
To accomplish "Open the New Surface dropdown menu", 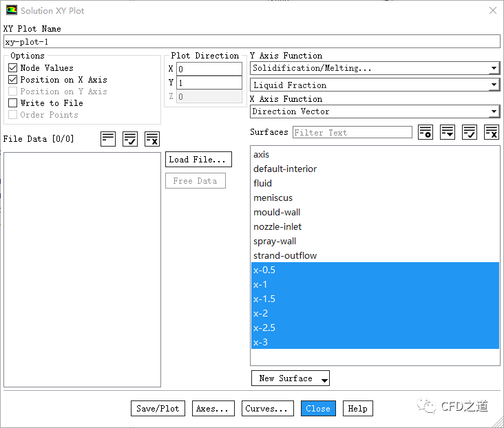I will click(291, 378).
